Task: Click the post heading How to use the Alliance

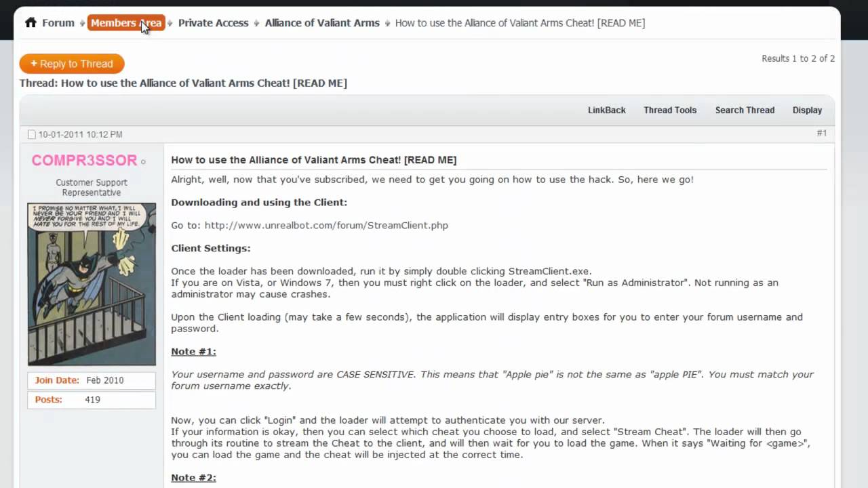Action: click(314, 160)
